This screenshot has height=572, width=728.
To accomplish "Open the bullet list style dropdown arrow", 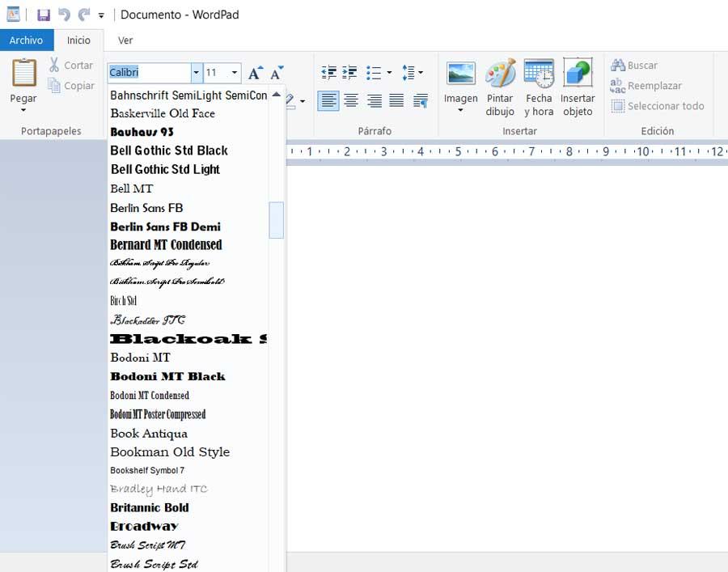I will click(x=389, y=73).
